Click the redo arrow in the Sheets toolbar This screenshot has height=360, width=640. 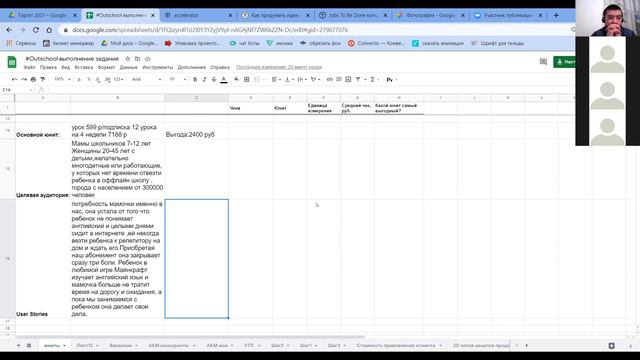[24, 79]
